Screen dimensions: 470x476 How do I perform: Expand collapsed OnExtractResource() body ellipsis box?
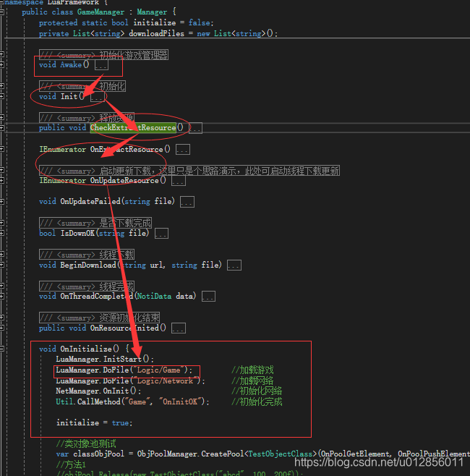coord(183,150)
